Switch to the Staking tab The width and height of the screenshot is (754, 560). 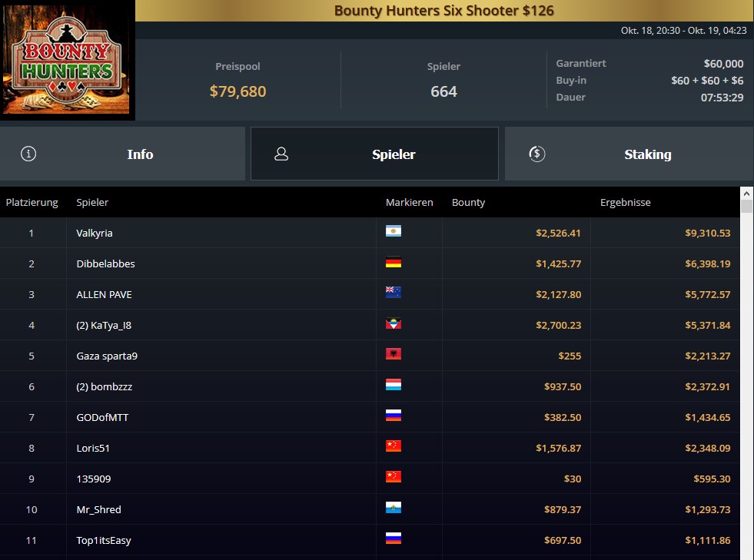629,154
